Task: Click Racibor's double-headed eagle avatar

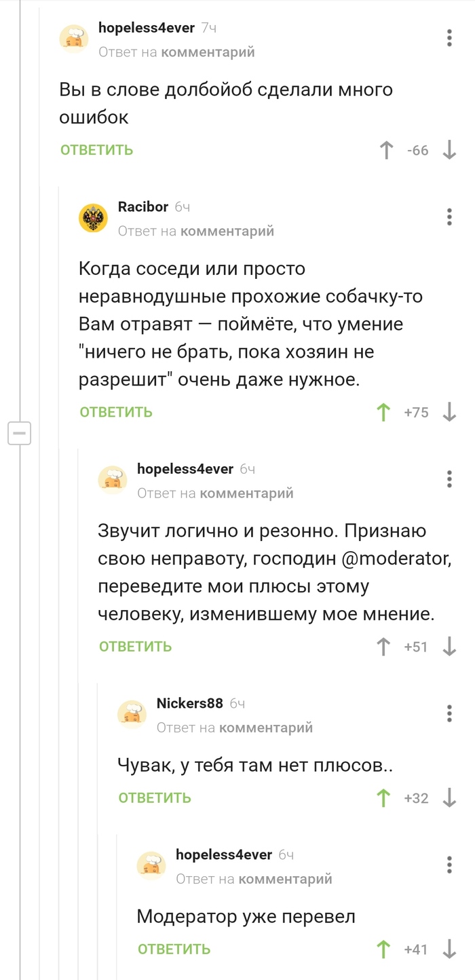Action: click(x=94, y=218)
